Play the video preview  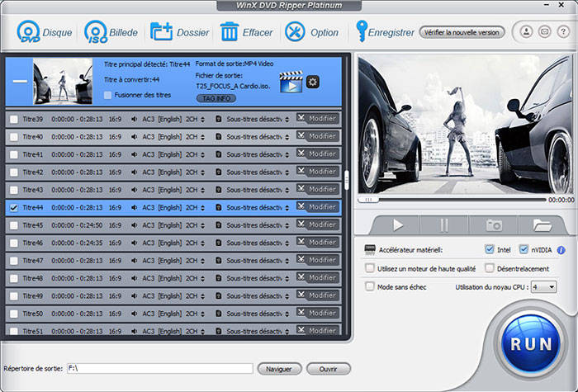point(398,224)
